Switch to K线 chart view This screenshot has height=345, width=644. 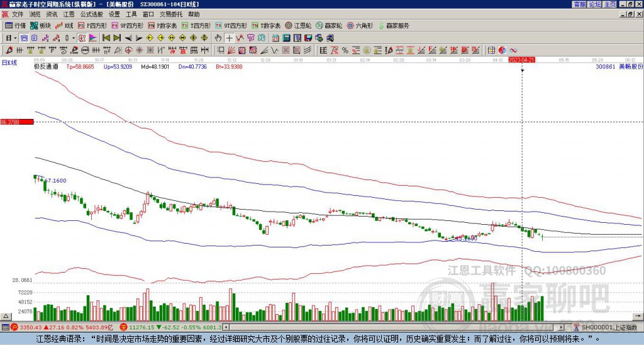64,25
